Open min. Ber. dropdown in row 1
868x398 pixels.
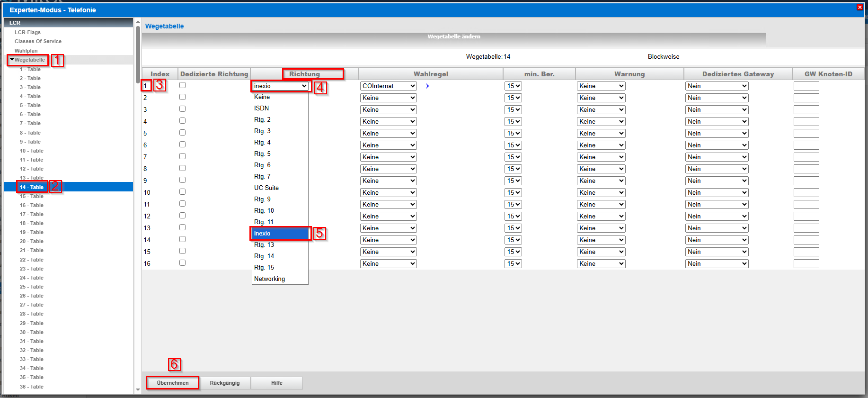click(x=514, y=86)
